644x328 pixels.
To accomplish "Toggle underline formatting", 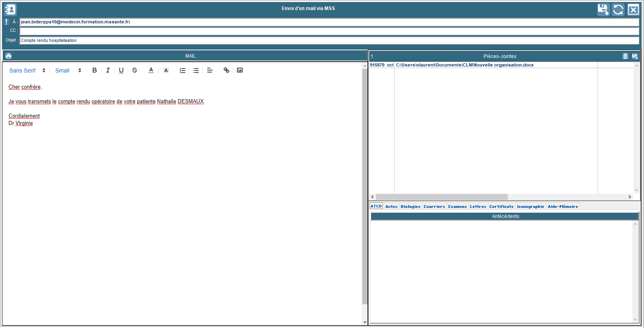I will coord(121,70).
